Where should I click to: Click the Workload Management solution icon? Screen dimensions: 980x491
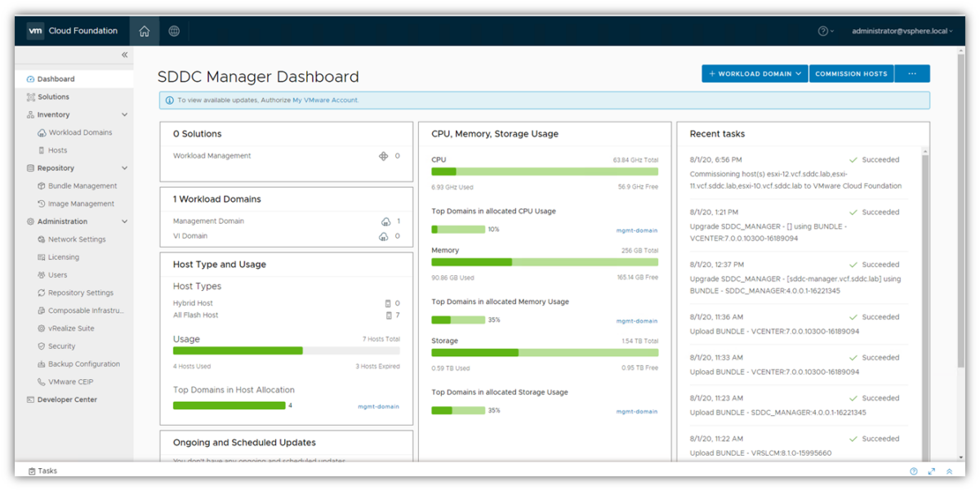pos(383,156)
